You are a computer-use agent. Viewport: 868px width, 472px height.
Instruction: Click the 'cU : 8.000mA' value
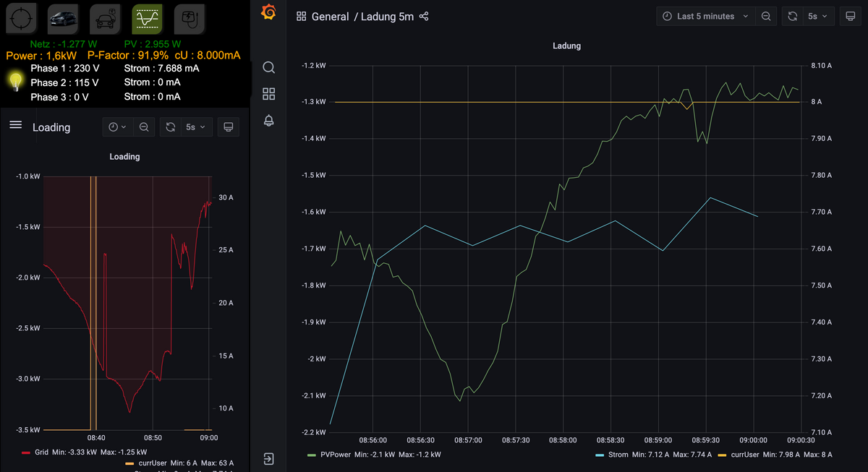click(208, 55)
